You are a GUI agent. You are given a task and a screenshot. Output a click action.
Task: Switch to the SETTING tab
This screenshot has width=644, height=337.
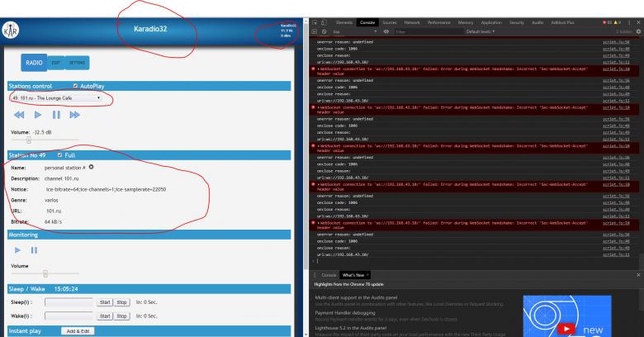pos(77,63)
